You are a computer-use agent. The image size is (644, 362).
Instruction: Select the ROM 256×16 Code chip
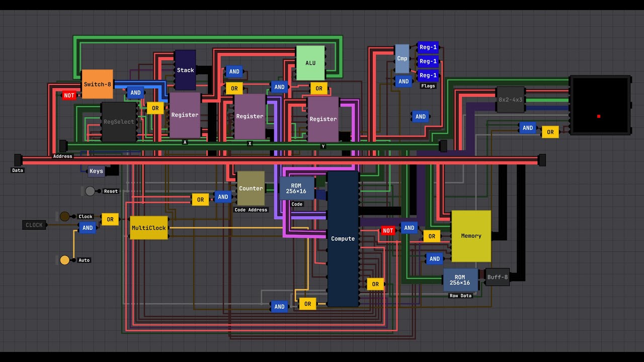[297, 188]
